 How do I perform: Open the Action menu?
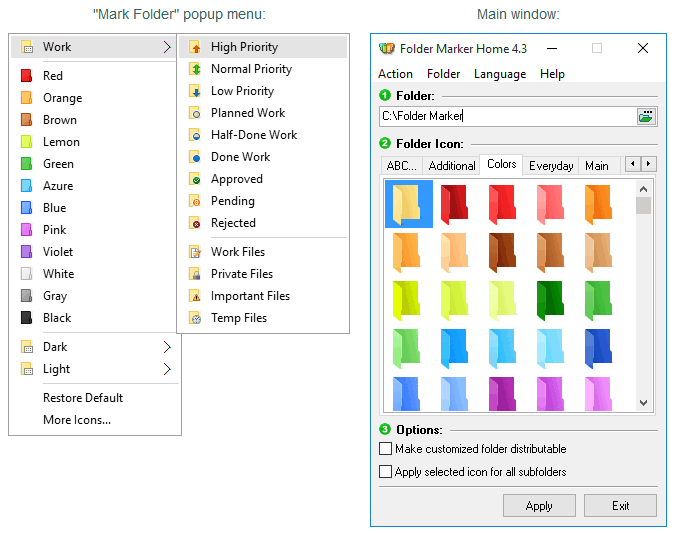[x=395, y=74]
